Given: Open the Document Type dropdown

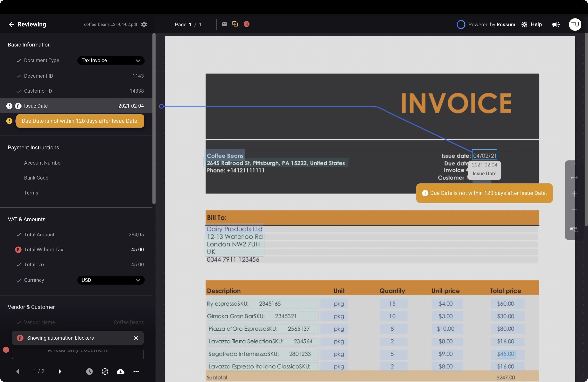Looking at the screenshot, I should (x=111, y=60).
